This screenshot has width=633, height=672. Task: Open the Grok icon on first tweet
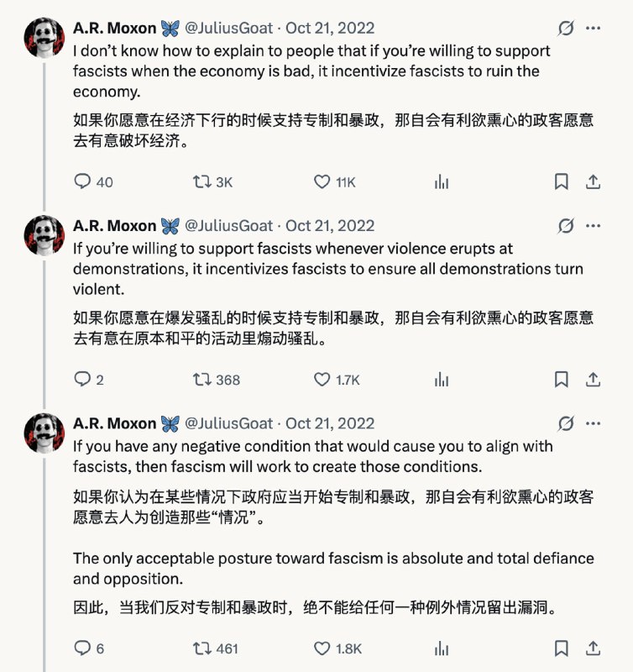[566, 29]
